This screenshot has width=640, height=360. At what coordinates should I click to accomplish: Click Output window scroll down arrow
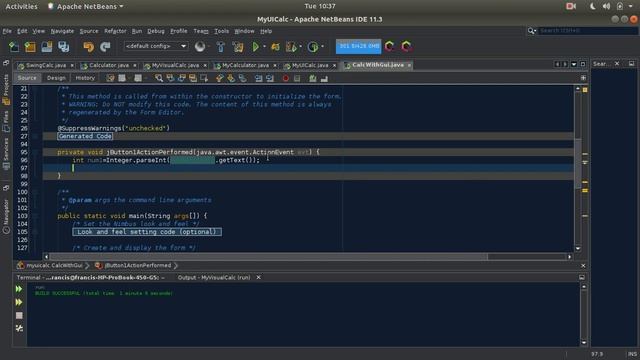pos(584,342)
